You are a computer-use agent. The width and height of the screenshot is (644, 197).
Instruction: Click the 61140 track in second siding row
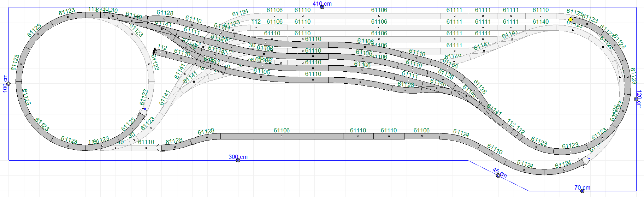pos(540,27)
